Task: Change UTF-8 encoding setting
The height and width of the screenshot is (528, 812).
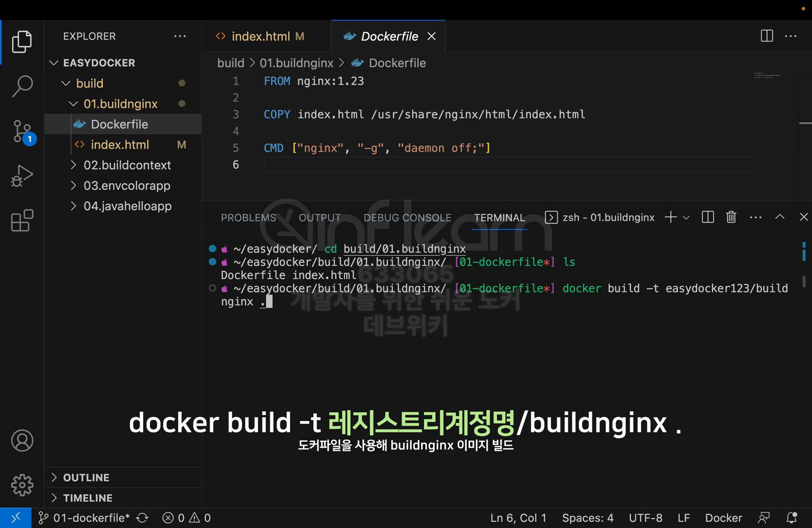Action: tap(645, 518)
